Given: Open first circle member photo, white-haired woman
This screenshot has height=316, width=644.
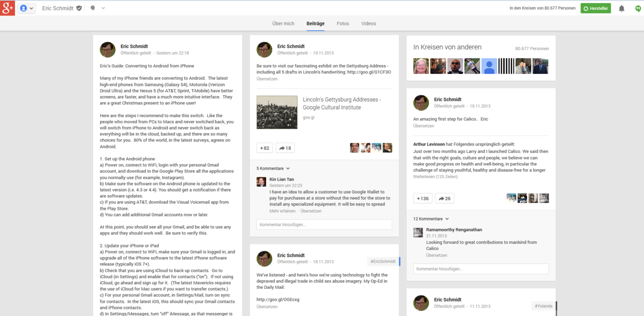Looking at the screenshot, I should (x=421, y=66).
